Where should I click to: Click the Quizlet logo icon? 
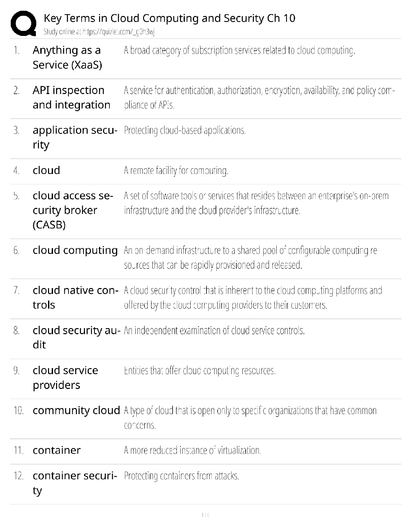[x=23, y=23]
